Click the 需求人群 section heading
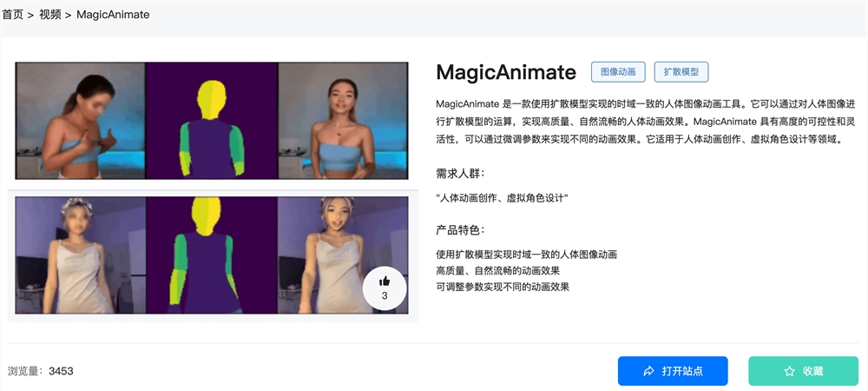 click(x=460, y=174)
